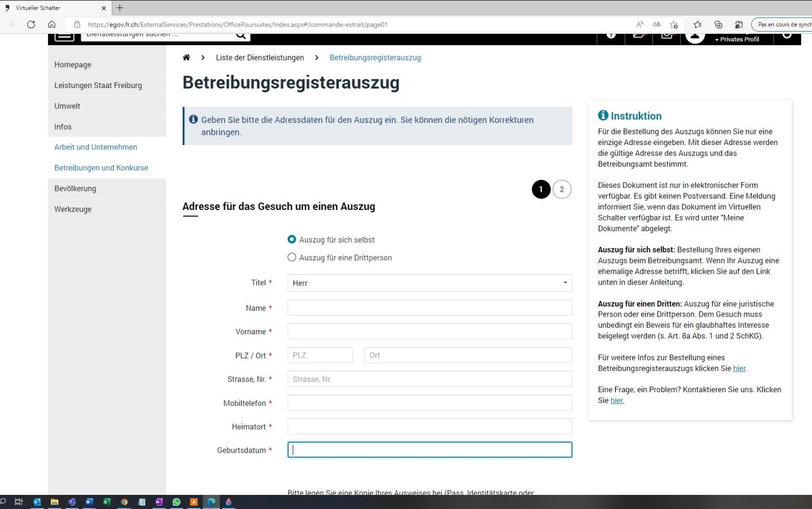Open WhatsApp from the taskbar
This screenshot has height=509, width=812.
coord(176,502)
